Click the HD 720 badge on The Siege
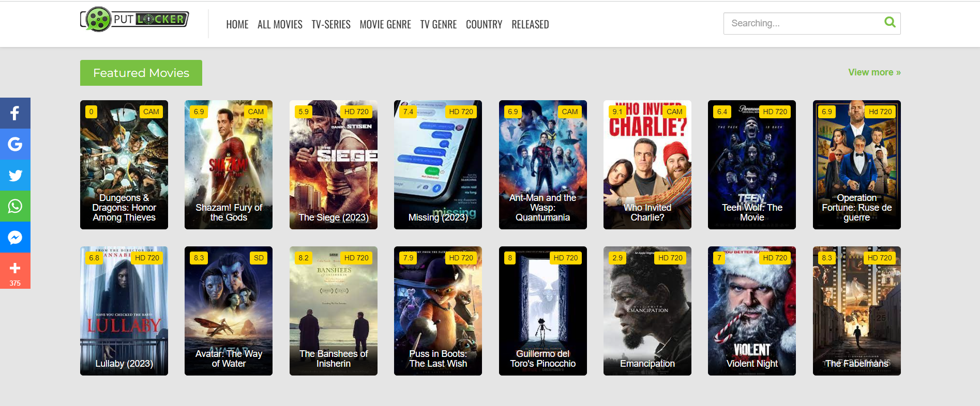This screenshot has height=406, width=980. (356, 112)
